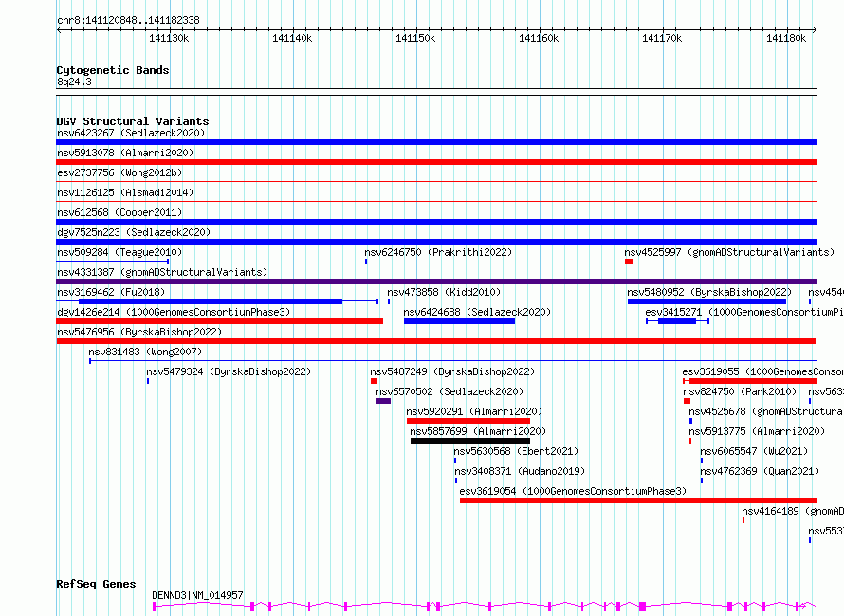
Task: Click the RefSeq Genes track title
Action: tap(96, 584)
